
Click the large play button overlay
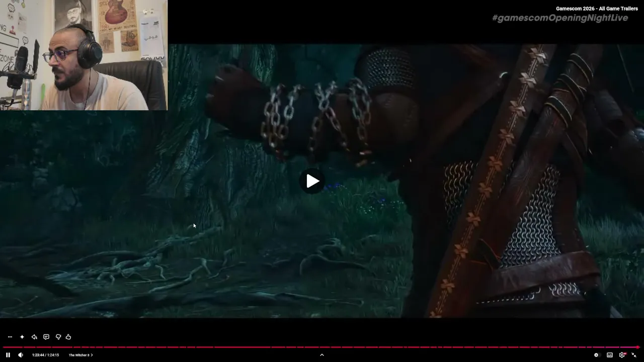312,181
